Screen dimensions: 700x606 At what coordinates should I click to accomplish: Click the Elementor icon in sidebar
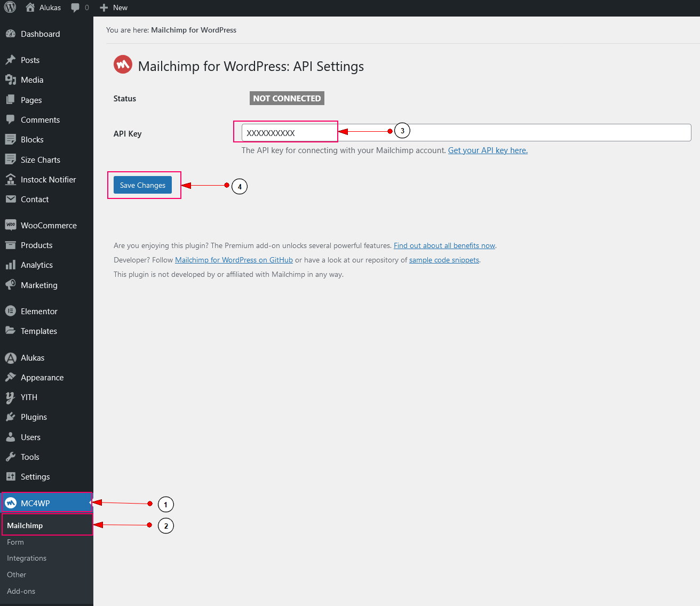[x=11, y=311]
